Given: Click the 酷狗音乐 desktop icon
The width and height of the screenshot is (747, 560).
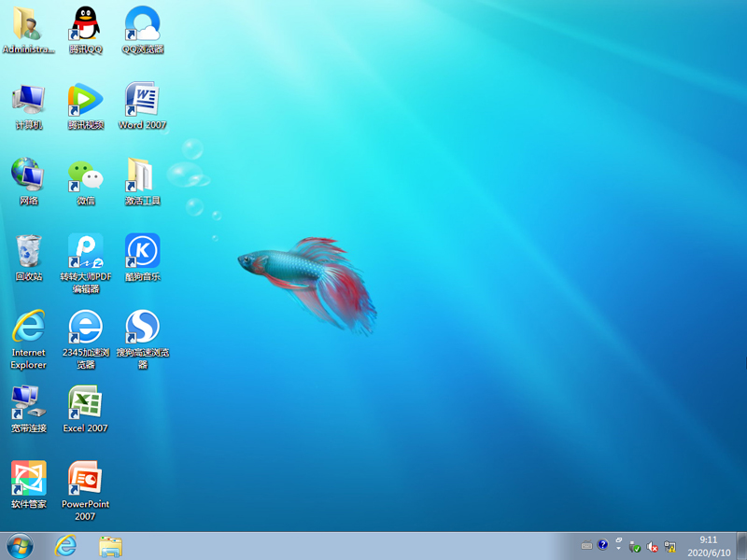Looking at the screenshot, I should click(142, 251).
